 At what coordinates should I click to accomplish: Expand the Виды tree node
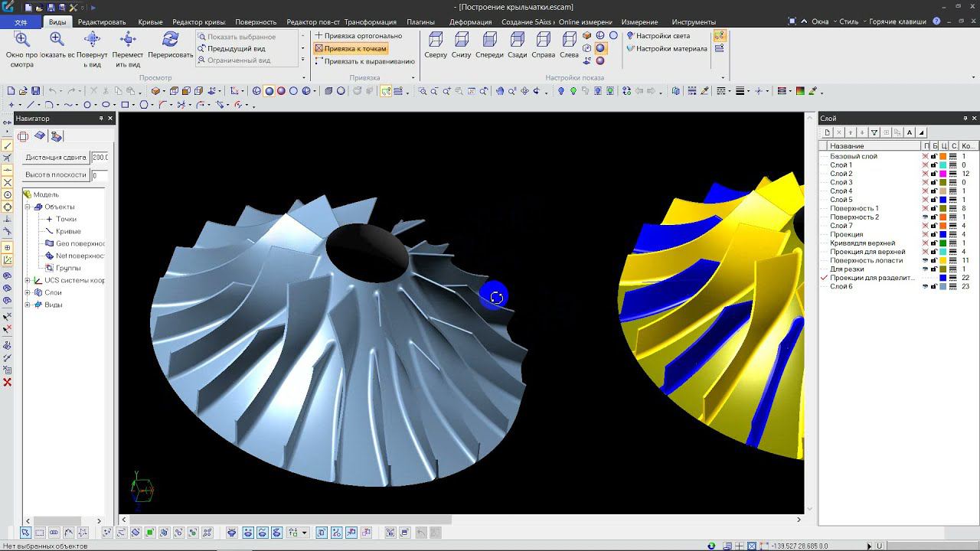(28, 305)
